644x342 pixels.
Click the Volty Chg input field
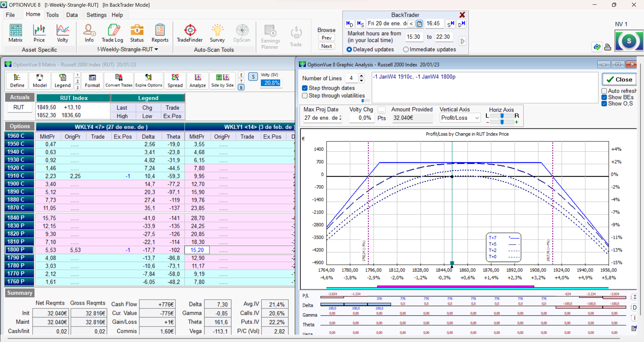click(x=361, y=118)
